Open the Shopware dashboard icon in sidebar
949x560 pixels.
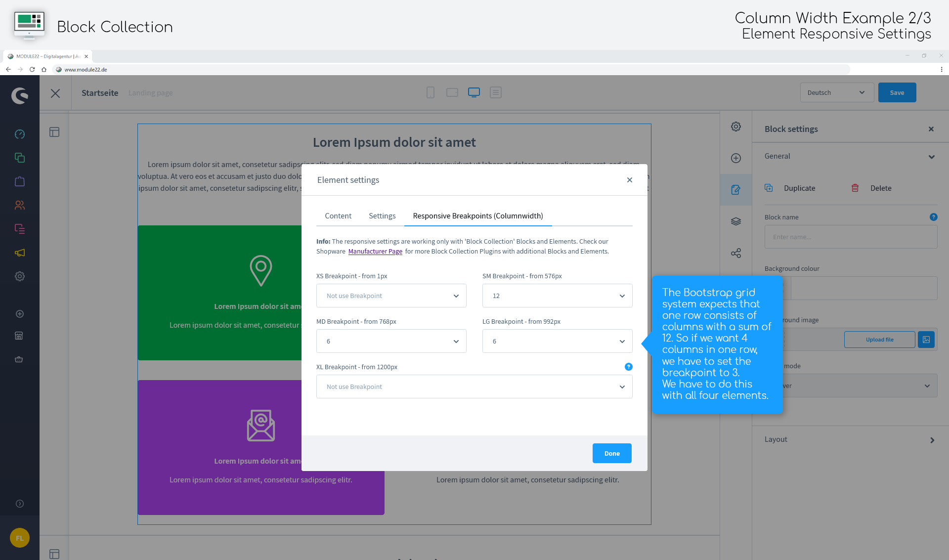(20, 134)
